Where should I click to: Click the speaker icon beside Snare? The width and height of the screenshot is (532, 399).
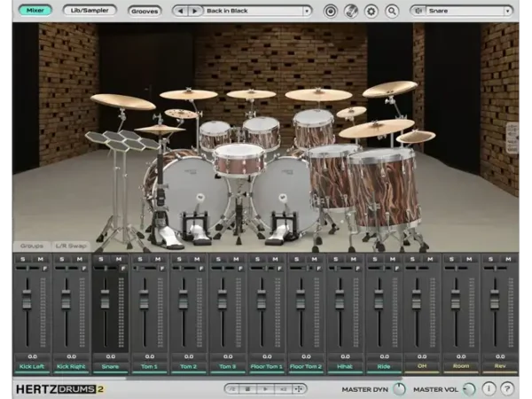point(419,11)
